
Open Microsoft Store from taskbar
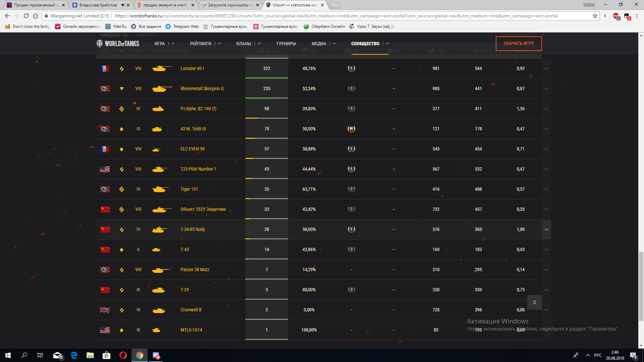point(107,355)
